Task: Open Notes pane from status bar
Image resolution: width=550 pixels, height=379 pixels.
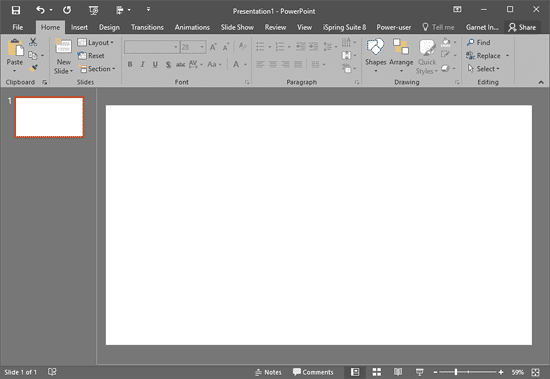Action: (x=268, y=372)
